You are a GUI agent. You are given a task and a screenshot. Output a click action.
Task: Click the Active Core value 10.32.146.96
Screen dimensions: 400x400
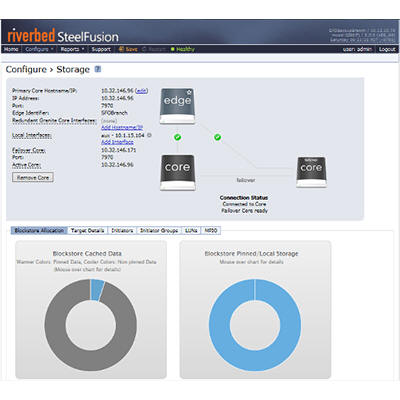(x=117, y=165)
